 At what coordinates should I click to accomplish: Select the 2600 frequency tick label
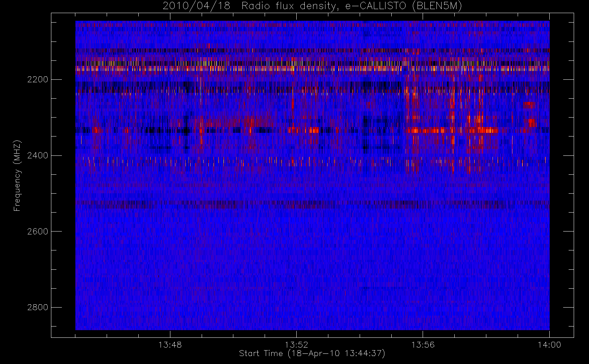click(x=37, y=232)
